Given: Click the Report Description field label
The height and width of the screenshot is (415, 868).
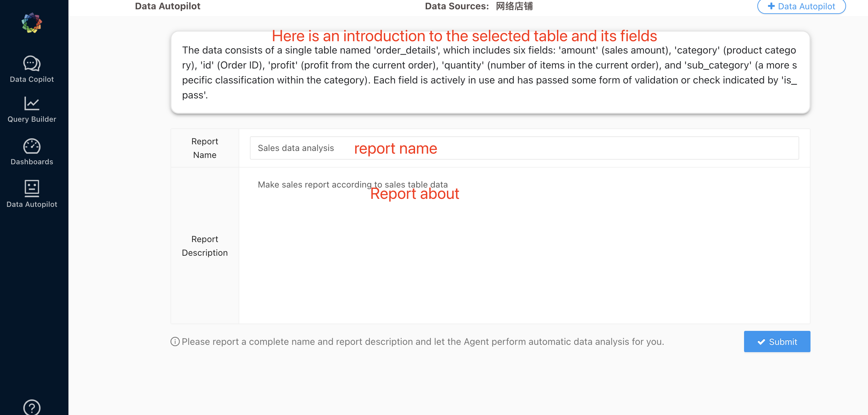Looking at the screenshot, I should coord(204,246).
